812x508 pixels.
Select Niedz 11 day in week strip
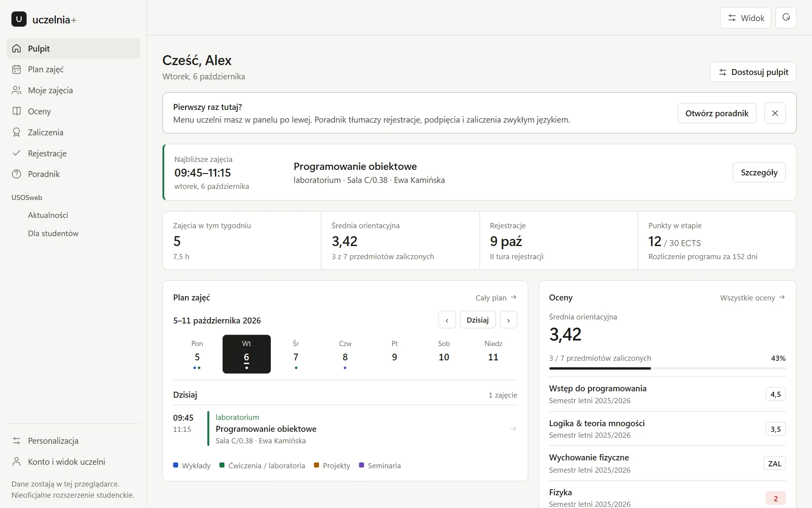click(x=493, y=354)
